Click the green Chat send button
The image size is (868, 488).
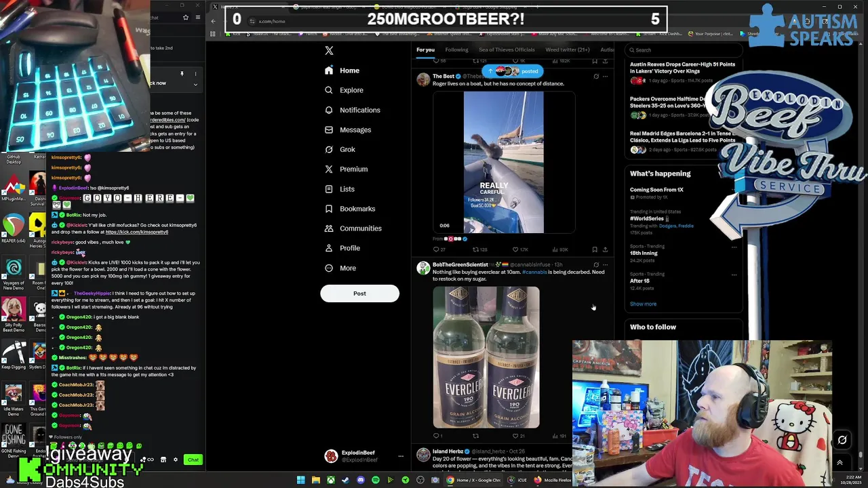(193, 460)
